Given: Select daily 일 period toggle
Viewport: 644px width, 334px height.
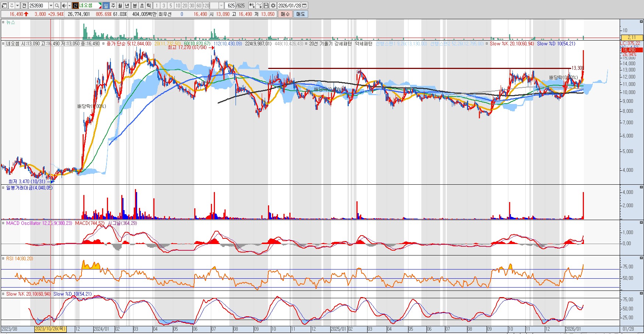Looking at the screenshot, I should [106, 6].
